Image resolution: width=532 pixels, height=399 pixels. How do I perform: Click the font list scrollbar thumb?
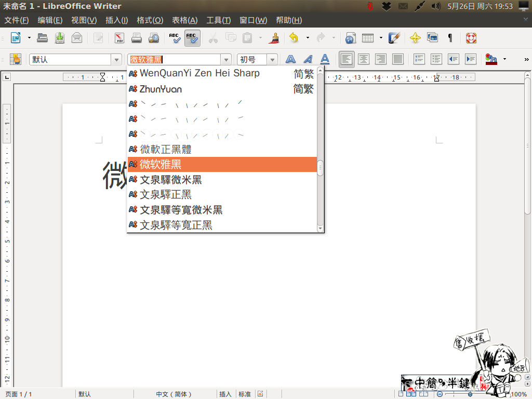[320, 168]
